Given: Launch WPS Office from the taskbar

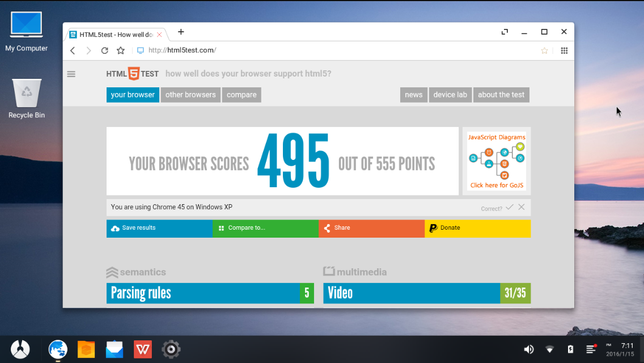Looking at the screenshot, I should tap(143, 349).
